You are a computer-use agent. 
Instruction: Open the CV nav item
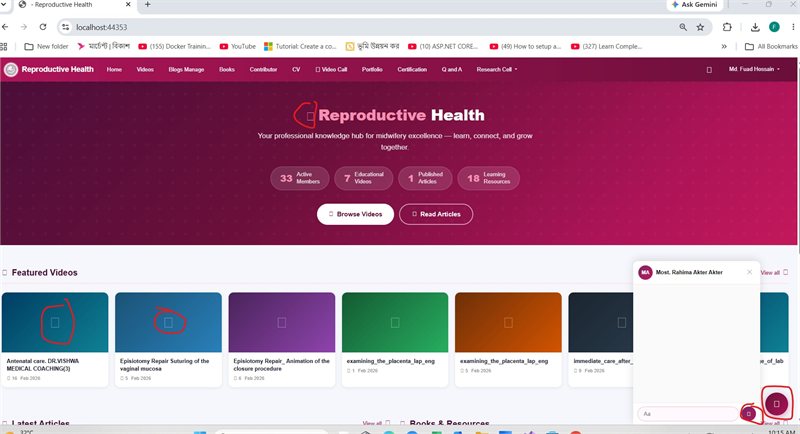(x=296, y=69)
